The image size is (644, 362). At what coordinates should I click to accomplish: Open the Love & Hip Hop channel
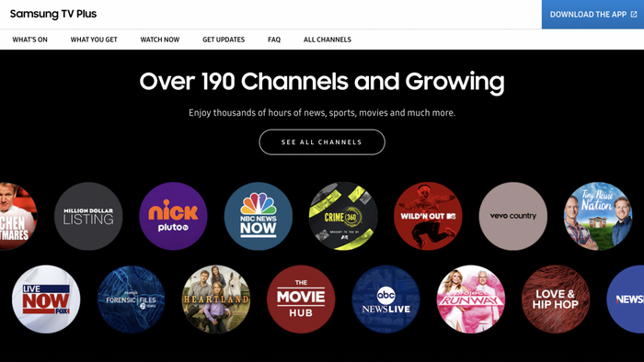pyautogui.click(x=556, y=300)
